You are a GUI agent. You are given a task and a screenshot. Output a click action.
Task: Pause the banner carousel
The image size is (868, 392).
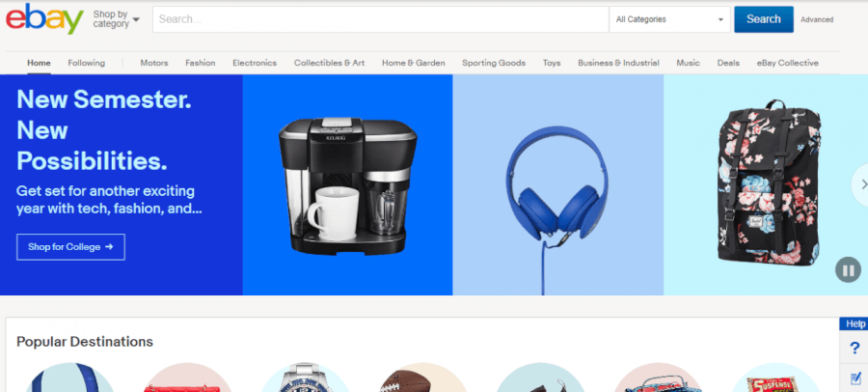coord(847,271)
